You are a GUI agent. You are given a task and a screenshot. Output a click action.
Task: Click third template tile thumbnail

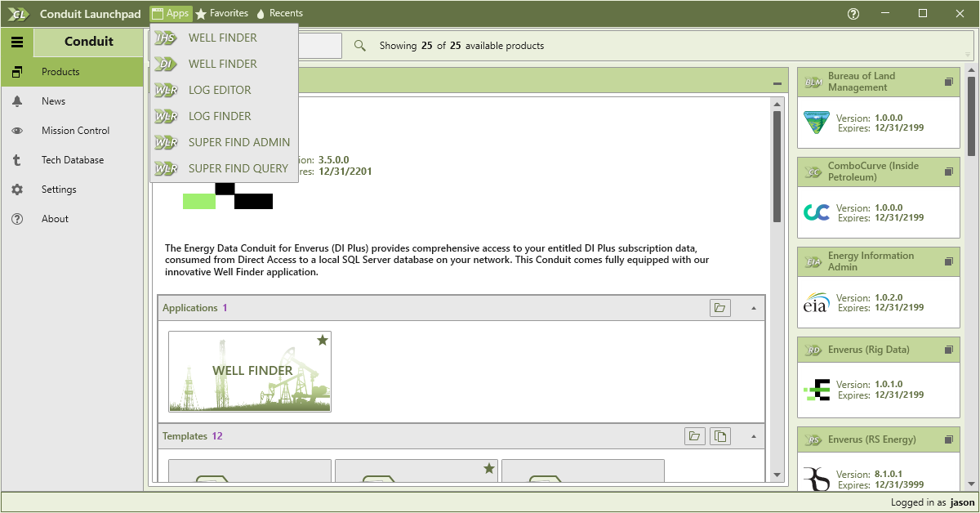coord(583,471)
